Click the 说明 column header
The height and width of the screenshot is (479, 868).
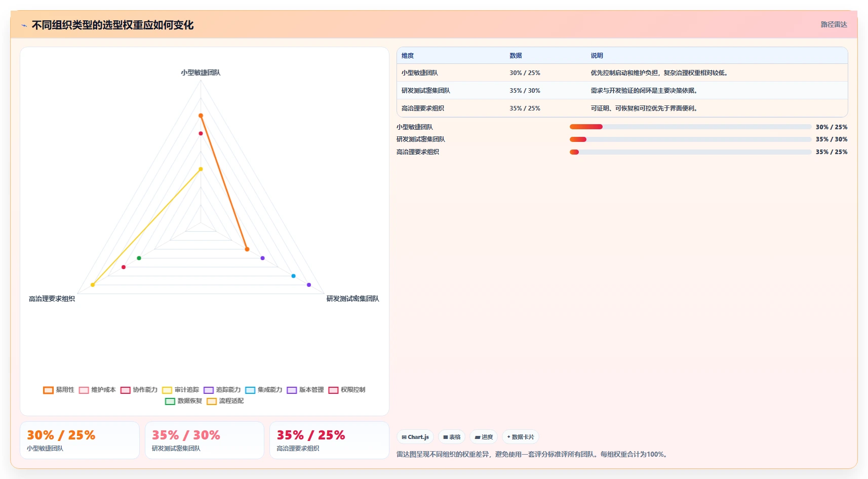click(597, 56)
